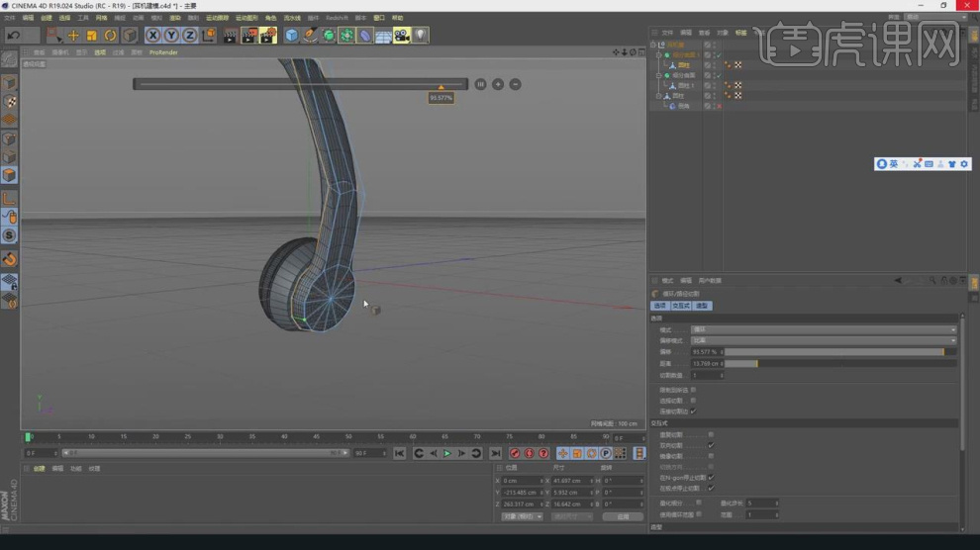The image size is (980, 550).
Task: Open the 偏移模式 dropdown
Action: [x=824, y=340]
